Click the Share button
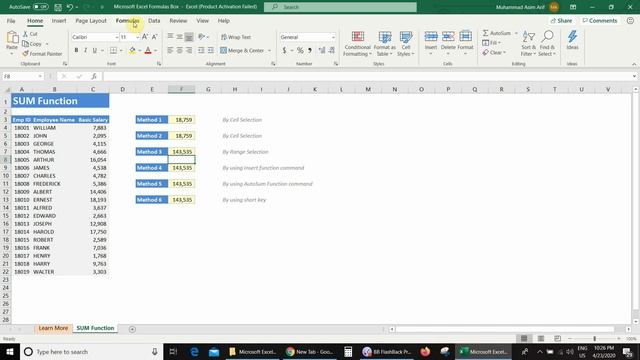Viewport: 640px width, 360px height. (561, 20)
